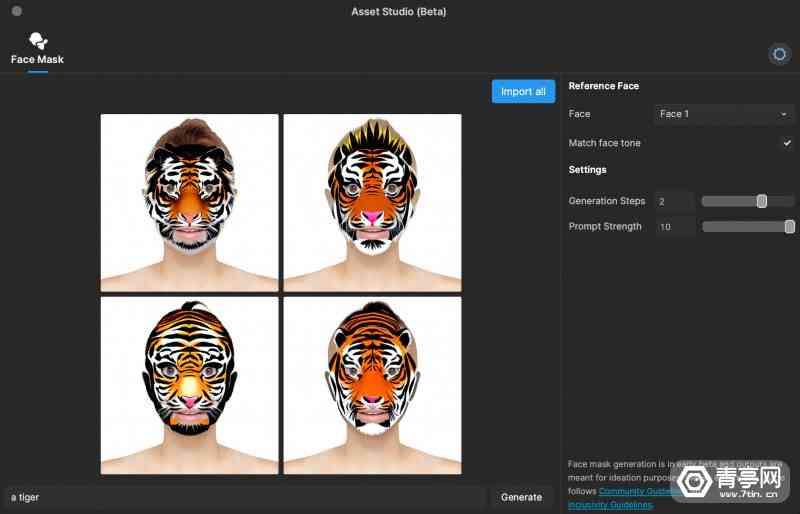This screenshot has height=514, width=800.
Task: Select the bottom-right tiger mask thumbnail
Action: [x=372, y=385]
